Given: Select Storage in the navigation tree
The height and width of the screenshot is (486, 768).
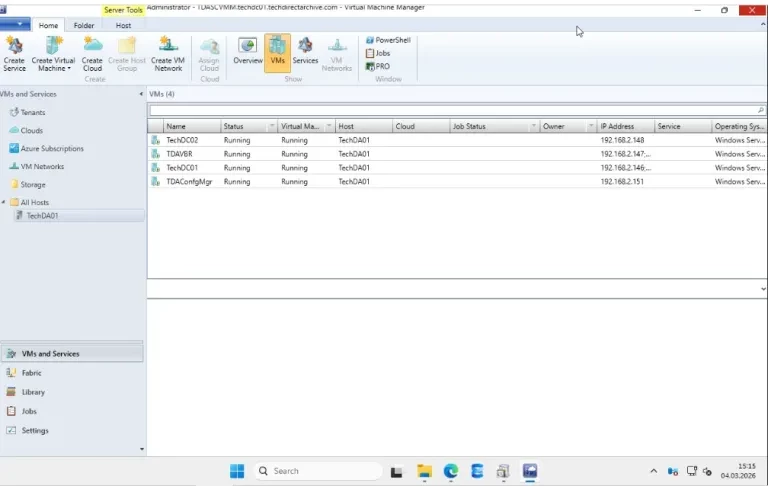Looking at the screenshot, I should point(33,185).
